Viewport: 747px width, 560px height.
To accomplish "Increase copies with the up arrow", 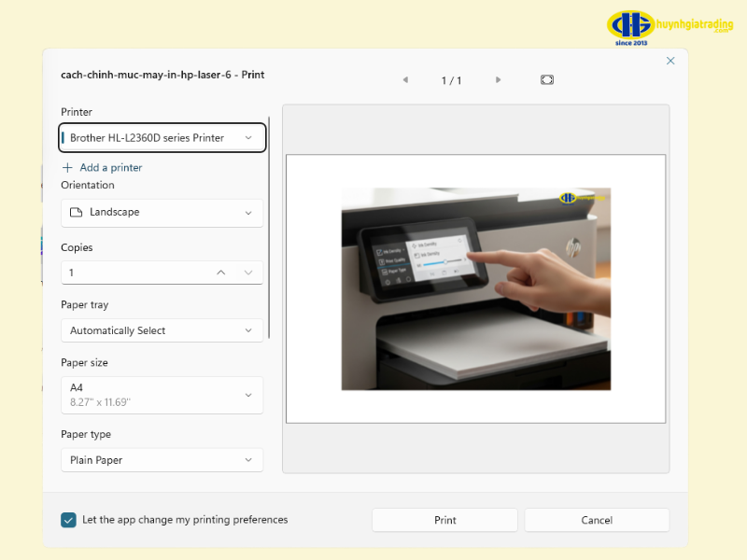I will point(221,273).
